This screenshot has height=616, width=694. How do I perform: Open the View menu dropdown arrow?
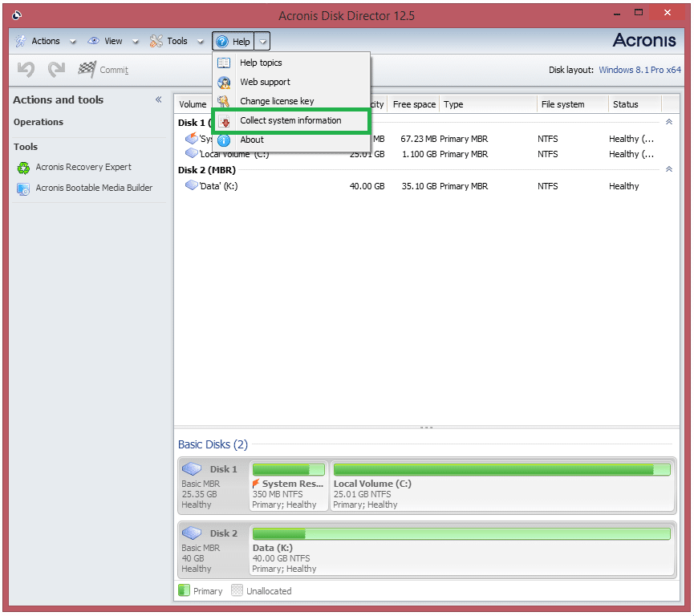click(136, 42)
